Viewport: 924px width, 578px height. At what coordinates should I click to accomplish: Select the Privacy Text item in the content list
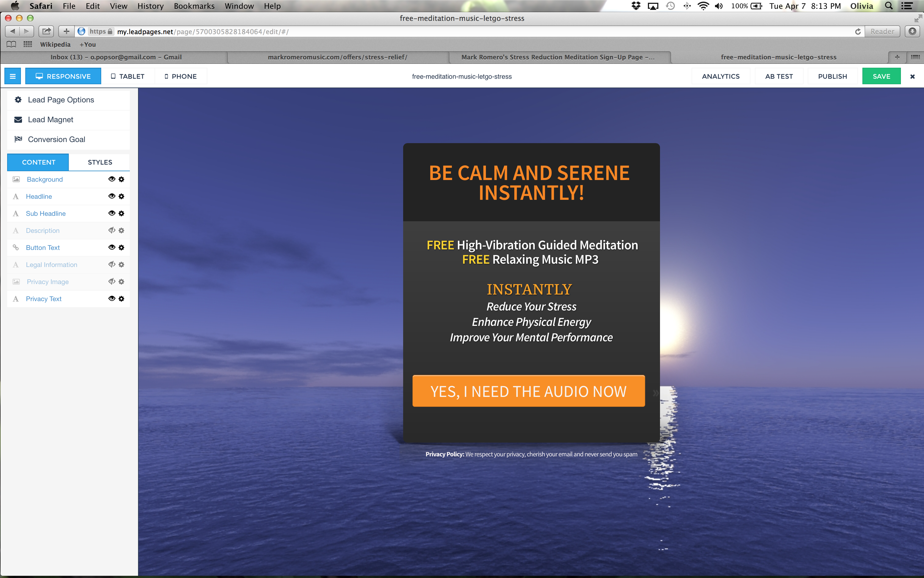pyautogui.click(x=43, y=299)
